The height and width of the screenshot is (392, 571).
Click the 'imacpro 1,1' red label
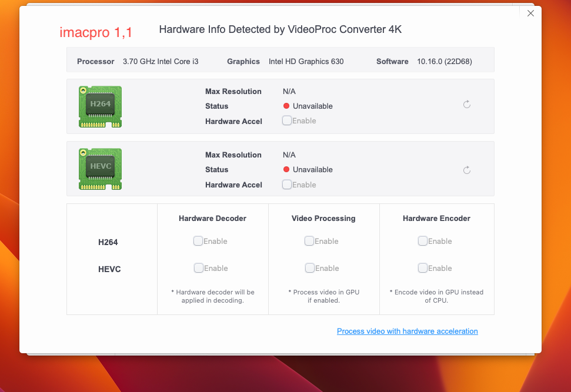click(96, 32)
